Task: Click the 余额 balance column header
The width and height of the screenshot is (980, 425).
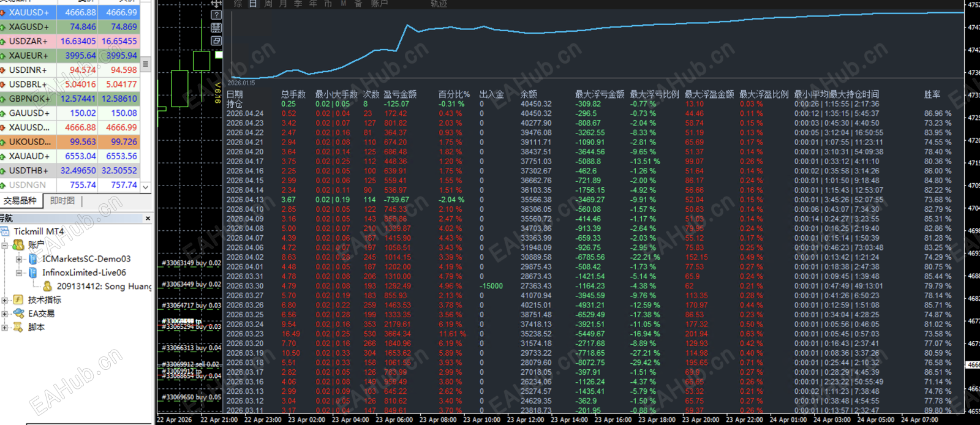Action: [529, 94]
